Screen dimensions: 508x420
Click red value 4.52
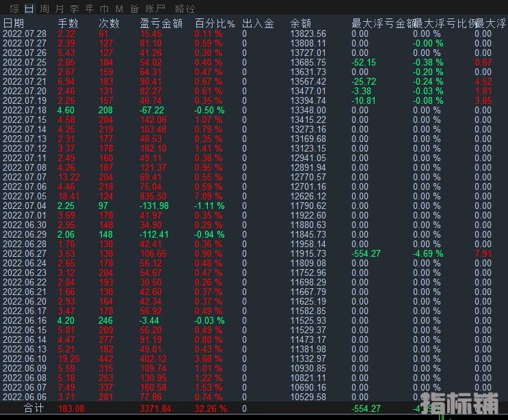point(483,81)
